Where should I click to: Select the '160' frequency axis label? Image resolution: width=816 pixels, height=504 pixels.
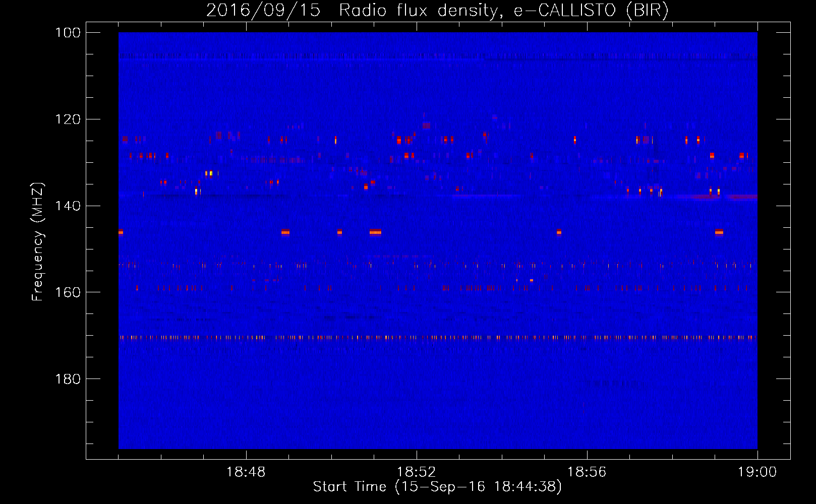pos(68,293)
